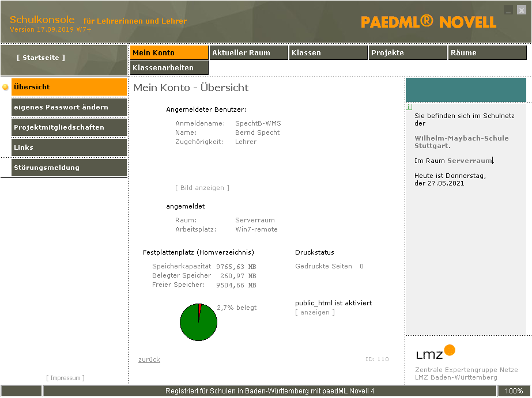Click the Arbeitsplatz value Win7-remote
The width and height of the screenshot is (532, 398).
pos(256,229)
